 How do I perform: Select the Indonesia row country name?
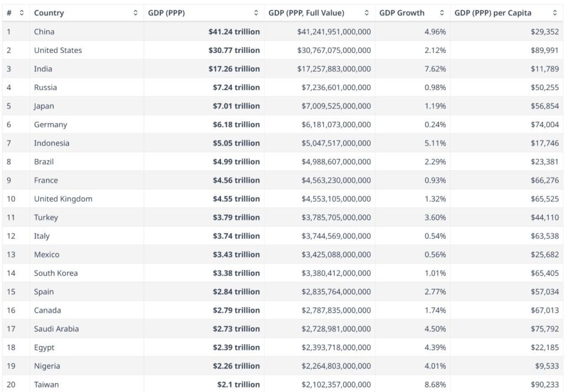click(x=51, y=143)
